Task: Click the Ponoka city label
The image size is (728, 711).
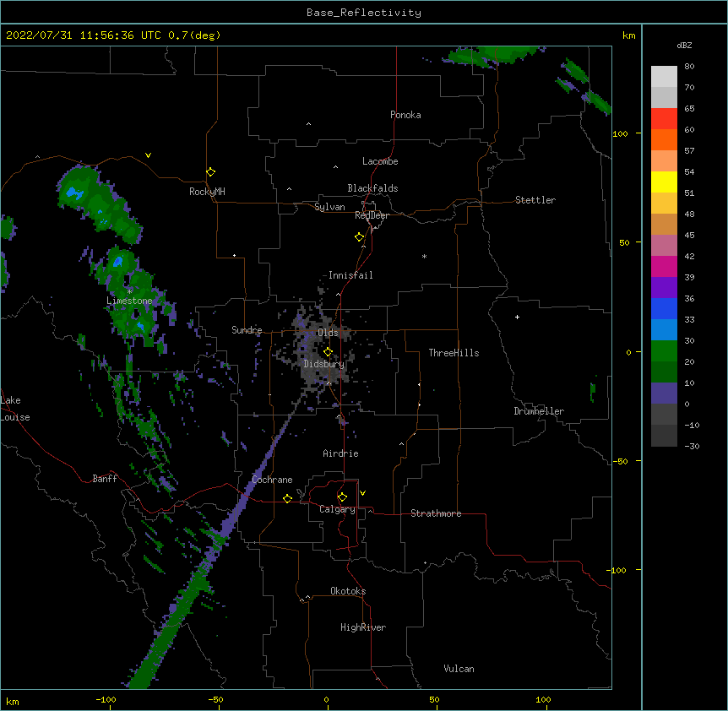Action: click(405, 115)
